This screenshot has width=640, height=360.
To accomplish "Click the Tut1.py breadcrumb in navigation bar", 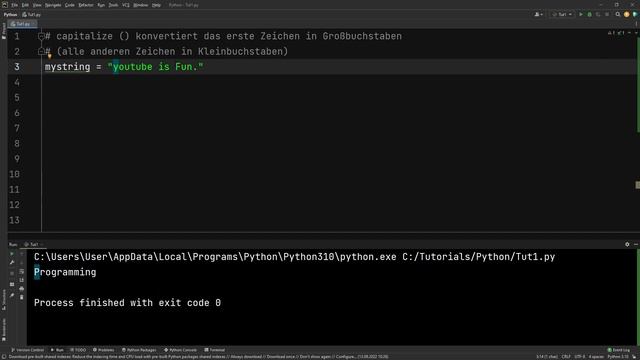I will 31,15.
